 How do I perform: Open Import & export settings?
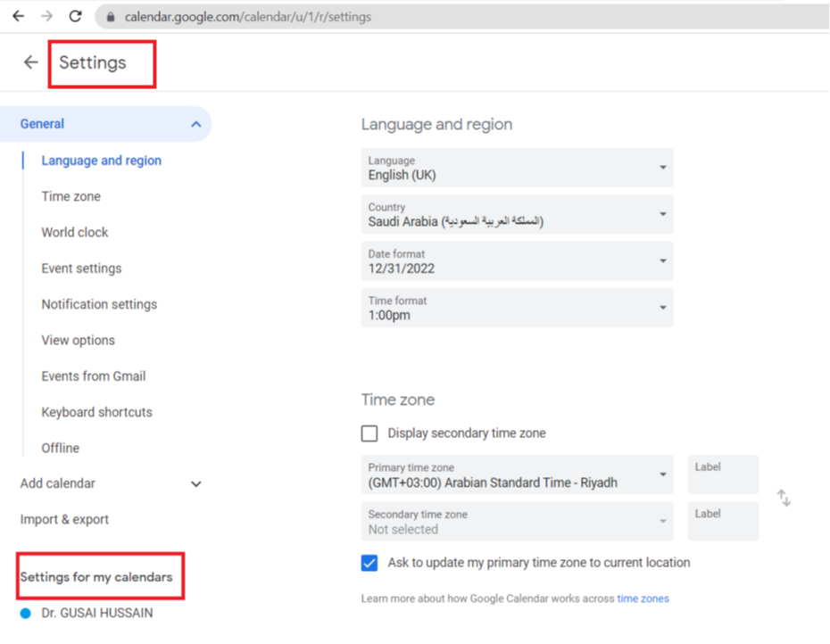(64, 519)
